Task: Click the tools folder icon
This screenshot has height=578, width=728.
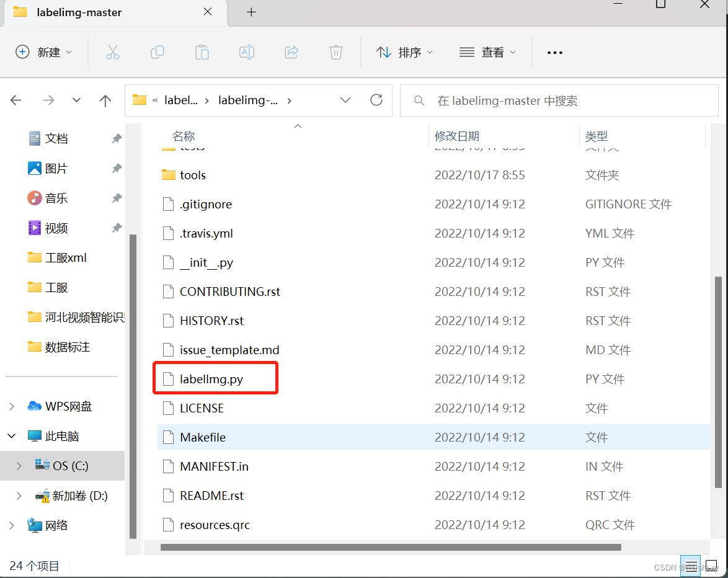Action: 169,175
